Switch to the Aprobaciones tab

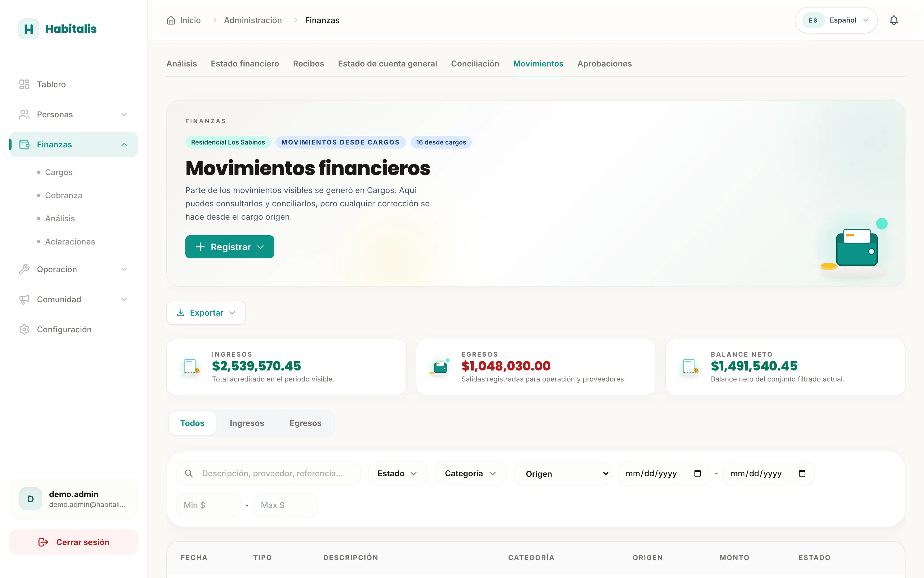604,64
